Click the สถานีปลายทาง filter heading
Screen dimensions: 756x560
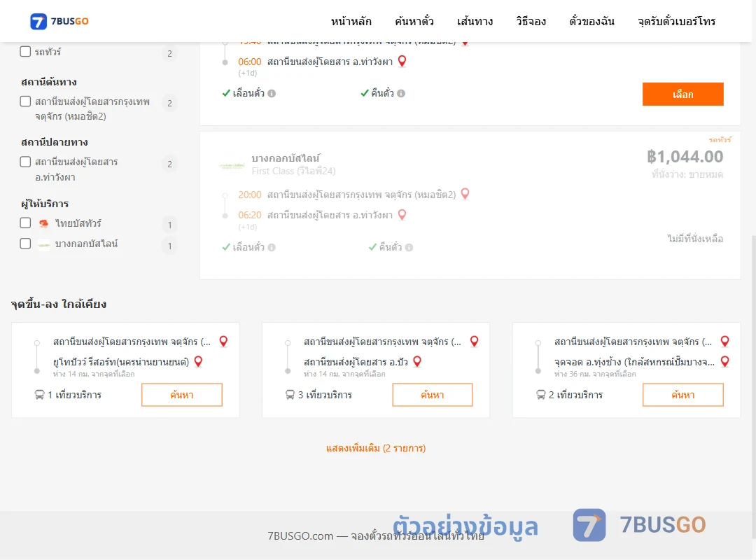click(54, 142)
